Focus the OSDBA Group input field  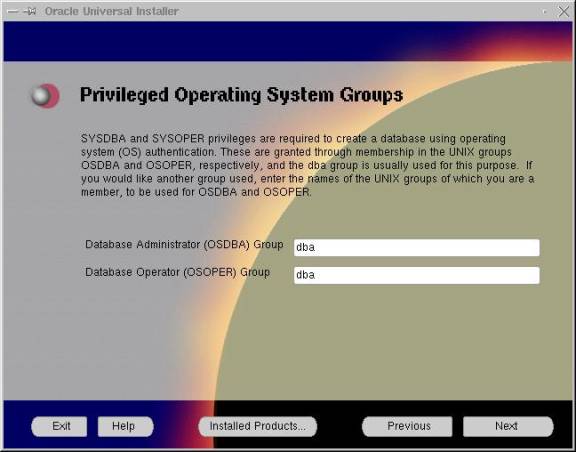tap(417, 247)
